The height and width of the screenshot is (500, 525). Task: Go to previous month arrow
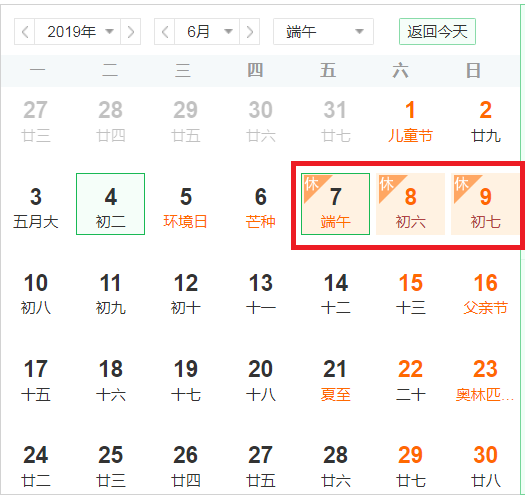click(164, 32)
